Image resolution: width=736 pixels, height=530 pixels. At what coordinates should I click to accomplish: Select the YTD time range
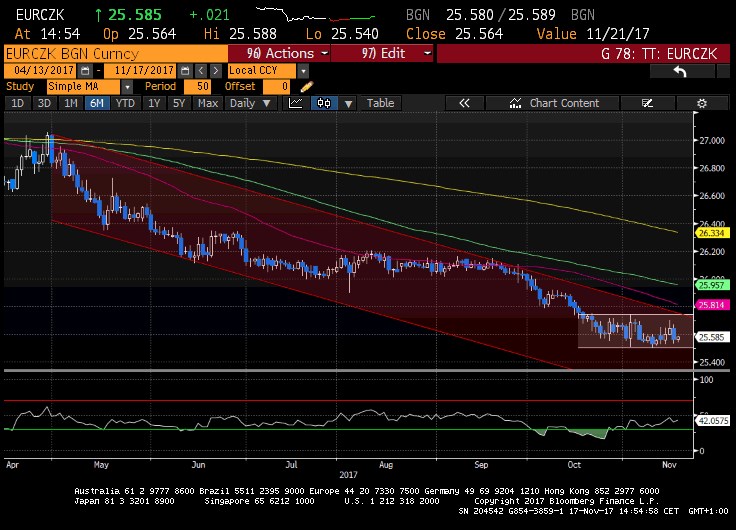(125, 103)
